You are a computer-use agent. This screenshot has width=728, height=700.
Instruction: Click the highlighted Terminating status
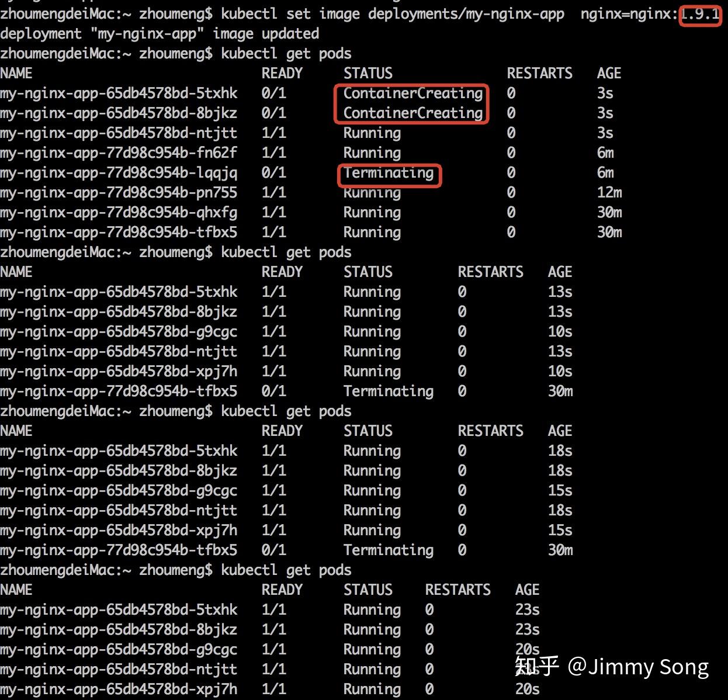pos(389,173)
